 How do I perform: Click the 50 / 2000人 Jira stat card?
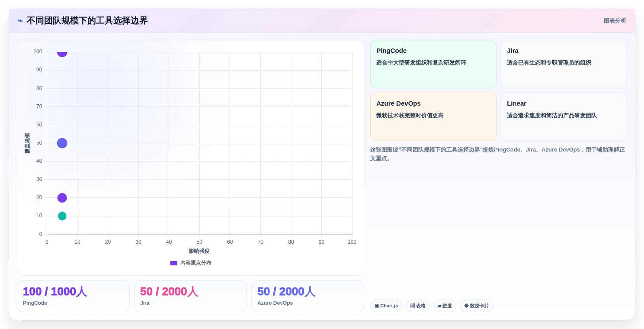point(190,296)
